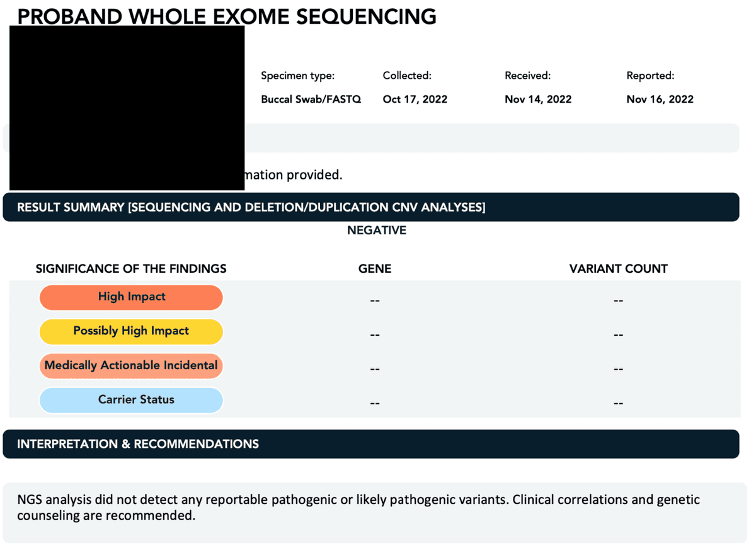This screenshot has width=756, height=548.
Task: Click the Significance of the Findings heading
Action: 131,269
